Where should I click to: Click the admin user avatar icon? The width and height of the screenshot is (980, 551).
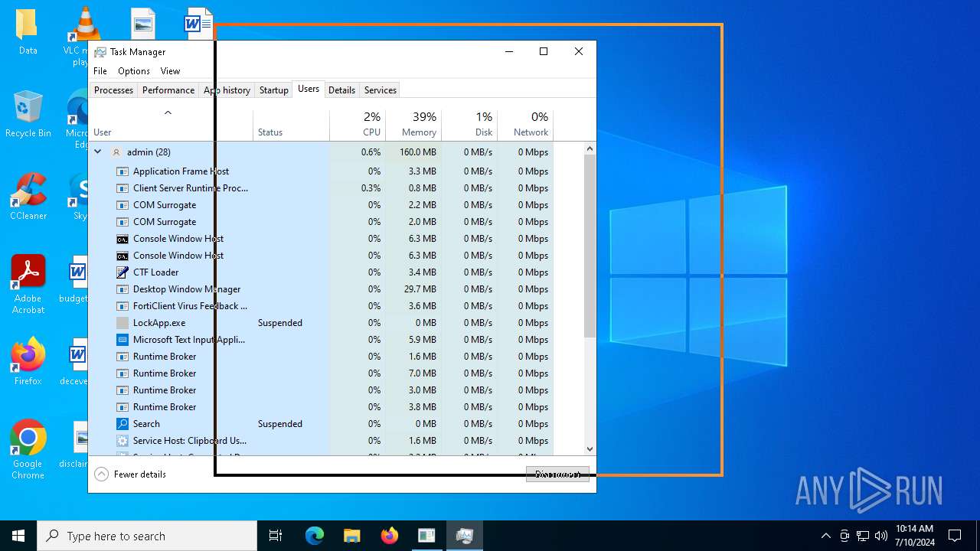(x=116, y=152)
